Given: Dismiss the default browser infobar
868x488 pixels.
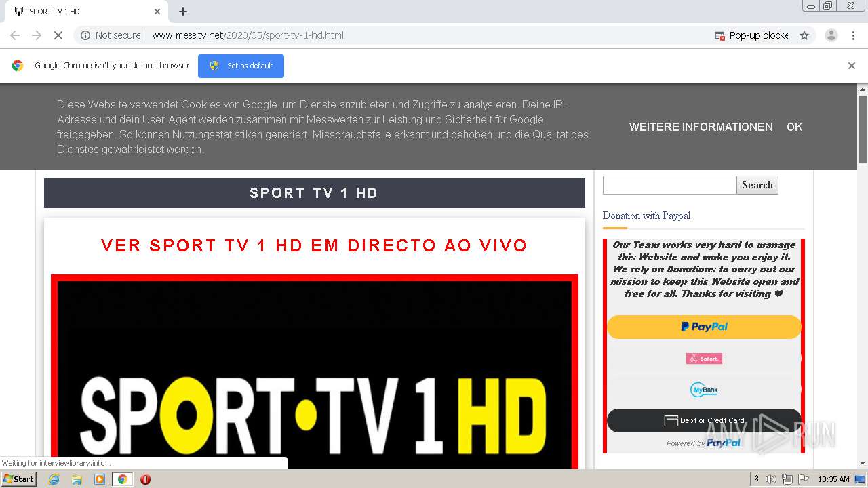Looking at the screenshot, I should 852,66.
